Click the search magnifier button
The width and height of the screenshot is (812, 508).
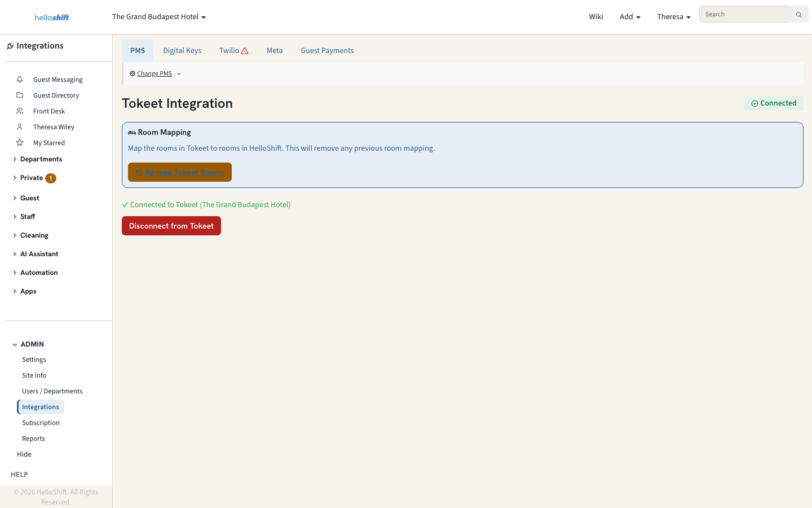point(799,15)
